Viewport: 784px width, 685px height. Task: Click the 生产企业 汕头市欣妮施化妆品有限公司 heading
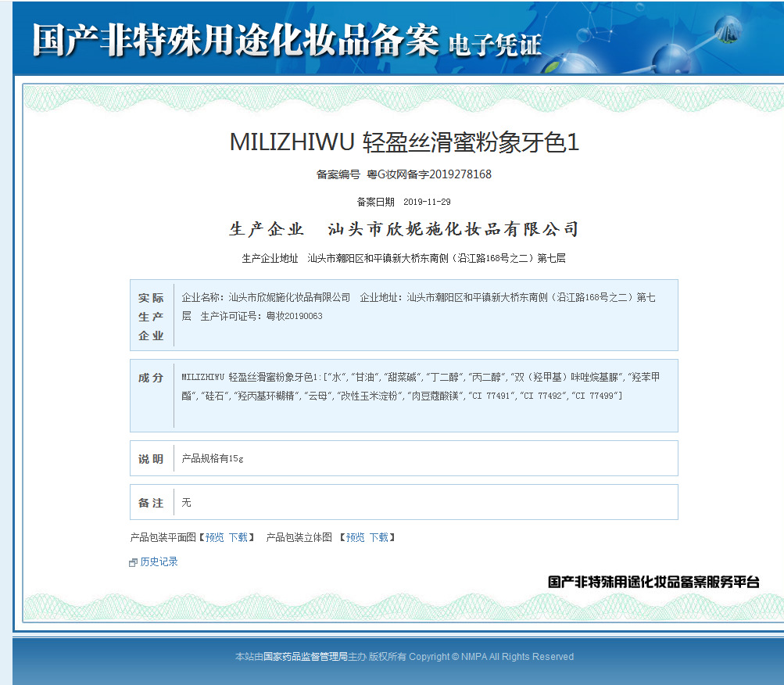coord(403,229)
